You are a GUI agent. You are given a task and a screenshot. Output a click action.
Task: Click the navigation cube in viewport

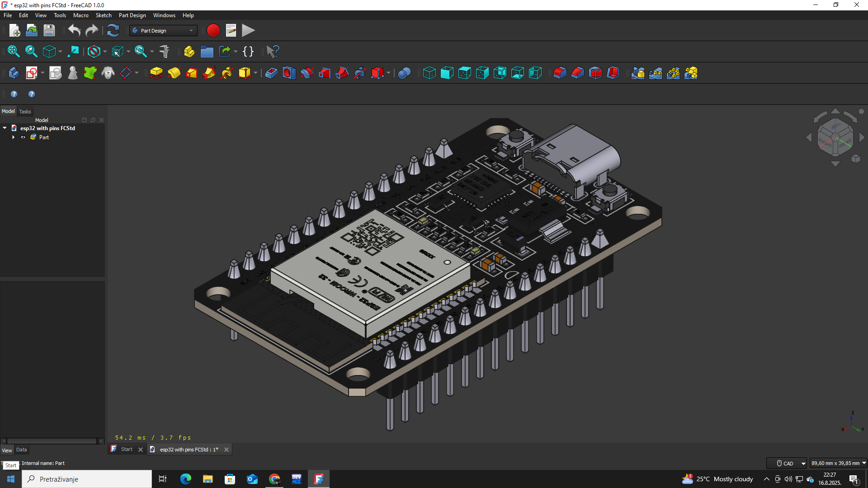(835, 137)
